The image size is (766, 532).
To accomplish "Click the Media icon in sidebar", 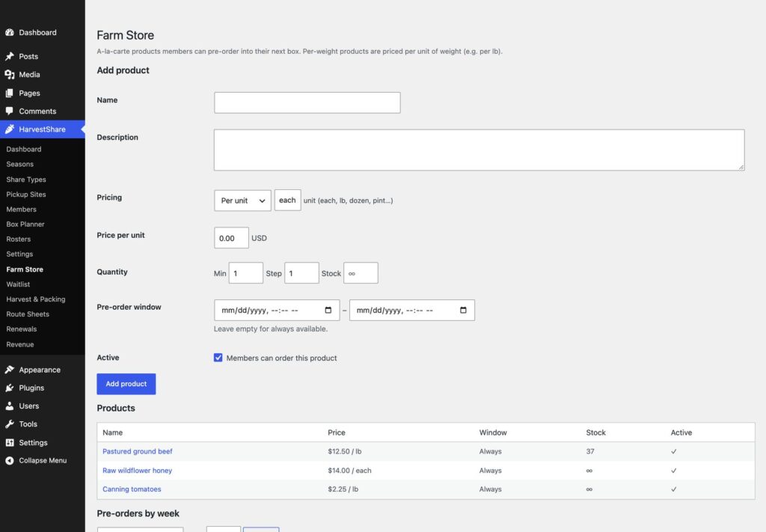I will point(9,74).
